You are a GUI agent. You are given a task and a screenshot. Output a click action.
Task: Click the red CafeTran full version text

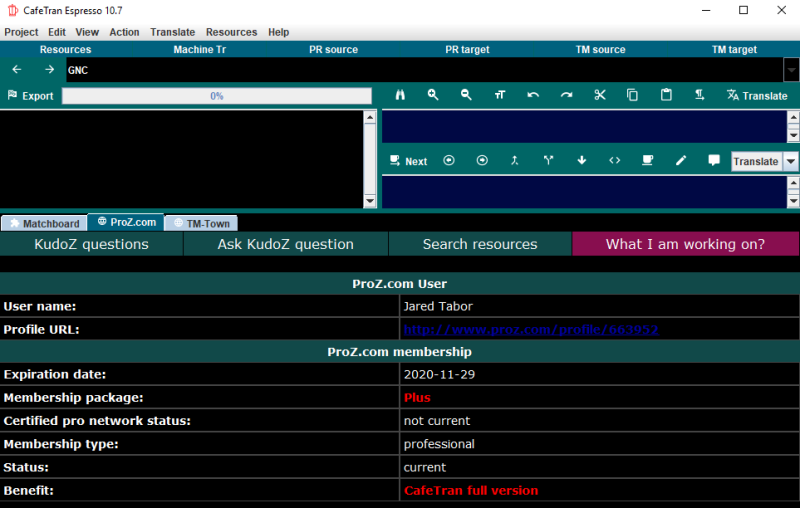tap(471, 491)
